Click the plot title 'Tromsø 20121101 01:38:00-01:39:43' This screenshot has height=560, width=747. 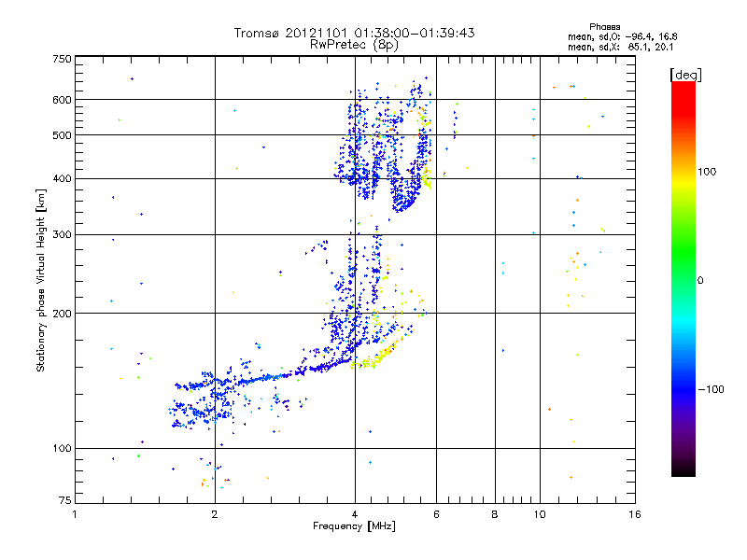354,33
